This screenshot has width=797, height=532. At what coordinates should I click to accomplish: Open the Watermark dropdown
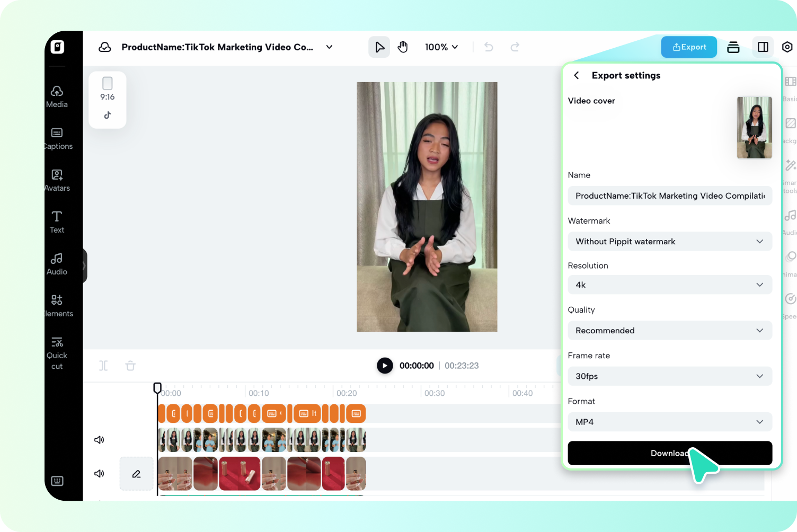tap(669, 241)
